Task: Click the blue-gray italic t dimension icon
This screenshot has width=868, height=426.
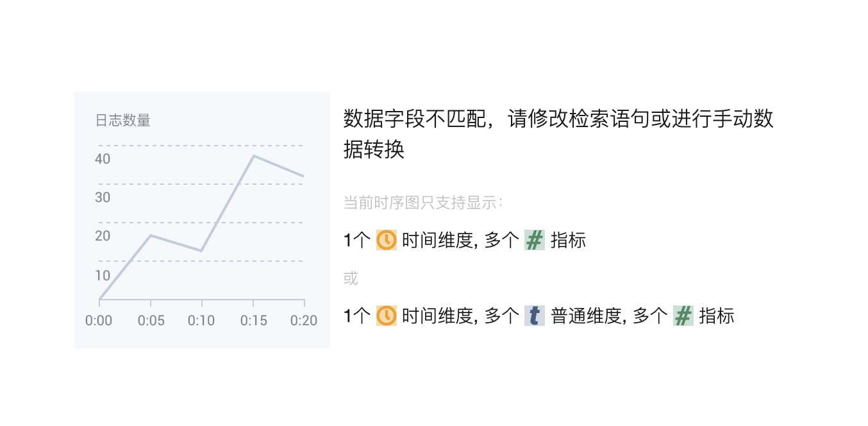Action: tap(534, 315)
